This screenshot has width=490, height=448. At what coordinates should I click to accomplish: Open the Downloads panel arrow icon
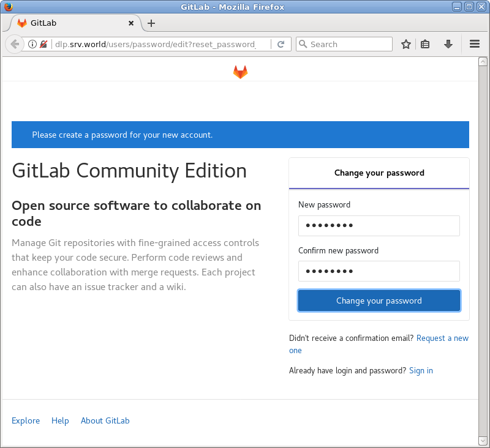(448, 43)
